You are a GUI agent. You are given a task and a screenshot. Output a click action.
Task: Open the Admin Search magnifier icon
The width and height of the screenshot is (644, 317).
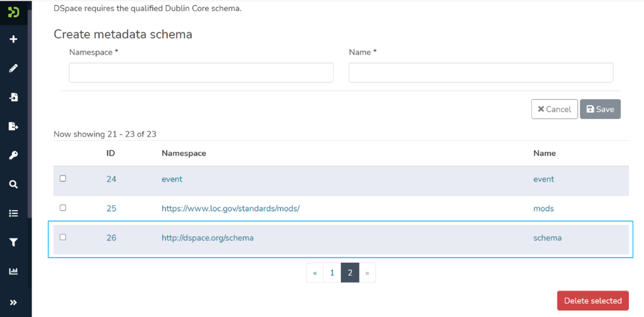13,184
